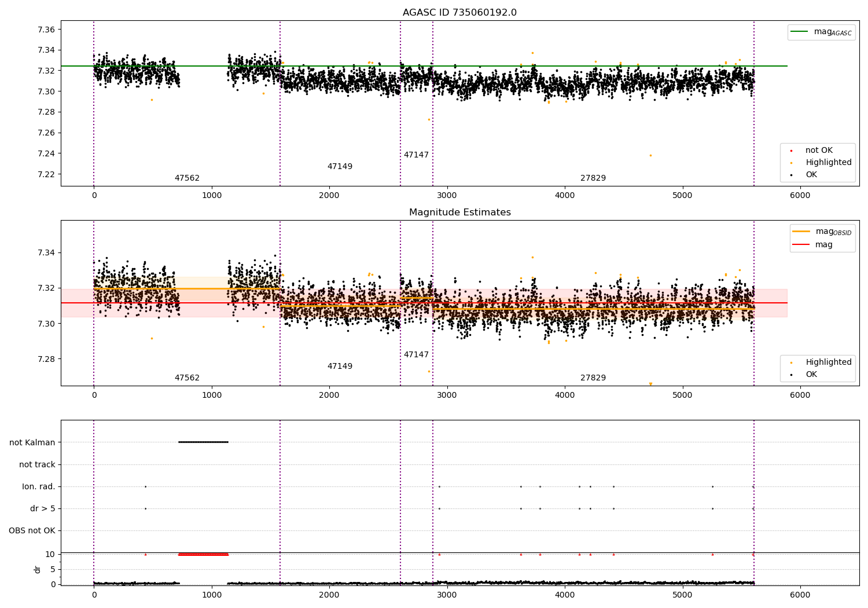Click x-axis tick 4000 in bottom plot
This screenshot has width=868, height=608.
[565, 595]
